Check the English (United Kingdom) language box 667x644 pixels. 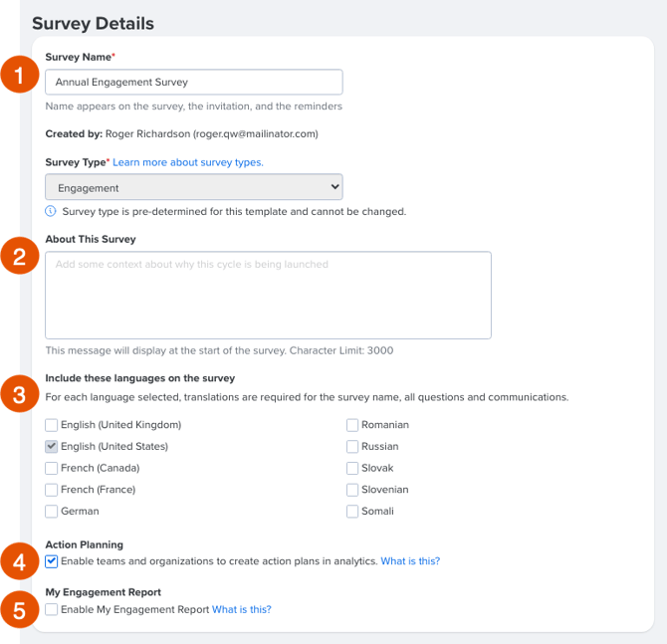51,425
